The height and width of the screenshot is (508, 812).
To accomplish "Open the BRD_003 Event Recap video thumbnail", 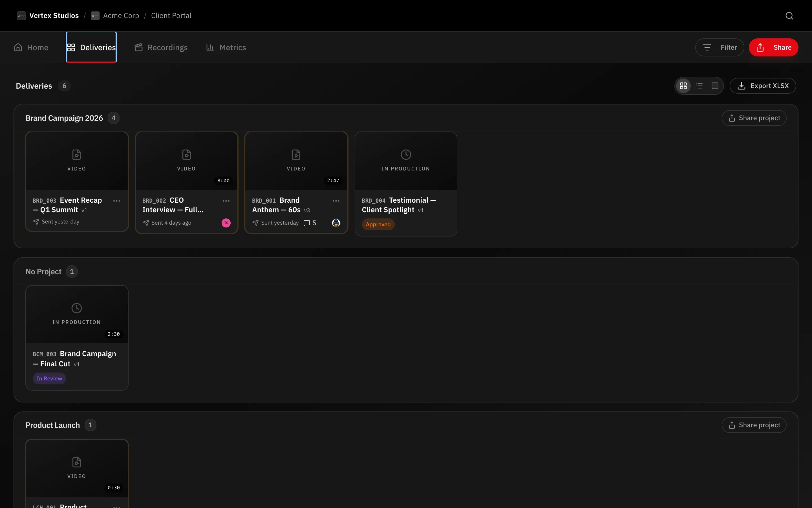I will (x=77, y=161).
